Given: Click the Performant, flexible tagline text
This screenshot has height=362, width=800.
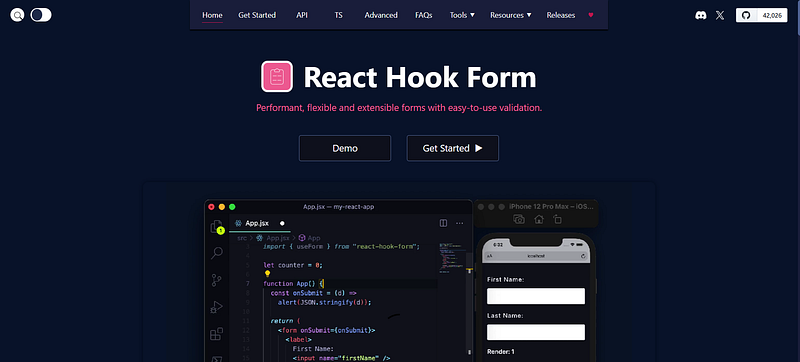Looking at the screenshot, I should 399,108.
